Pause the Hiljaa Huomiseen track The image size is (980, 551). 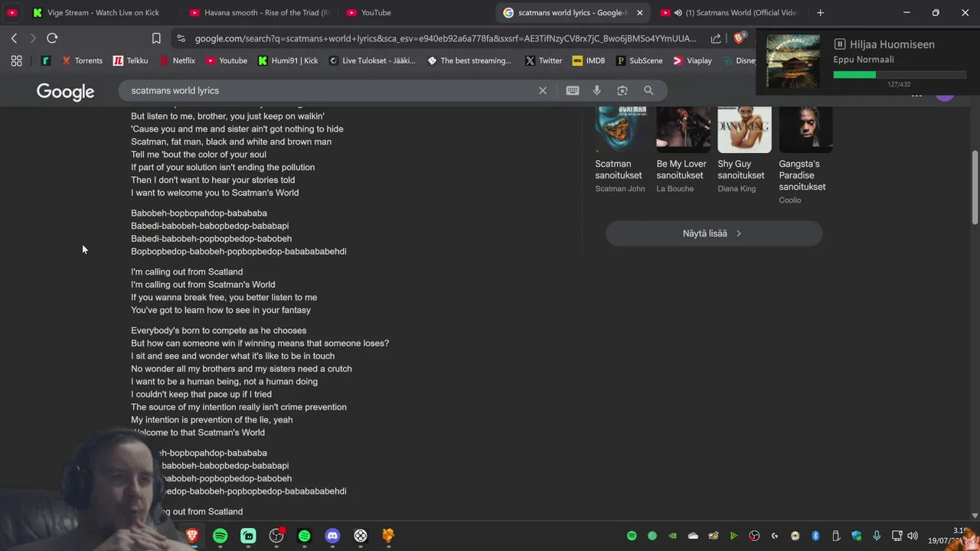(840, 44)
